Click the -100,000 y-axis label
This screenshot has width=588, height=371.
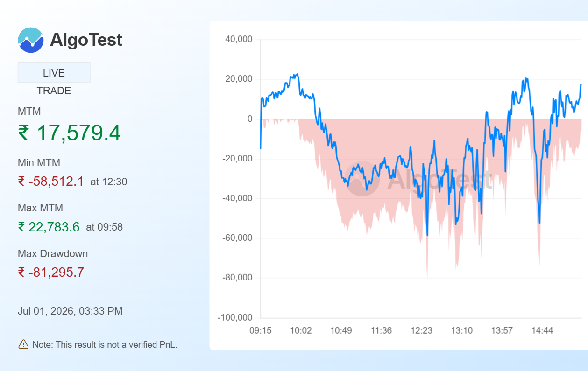pyautogui.click(x=235, y=318)
